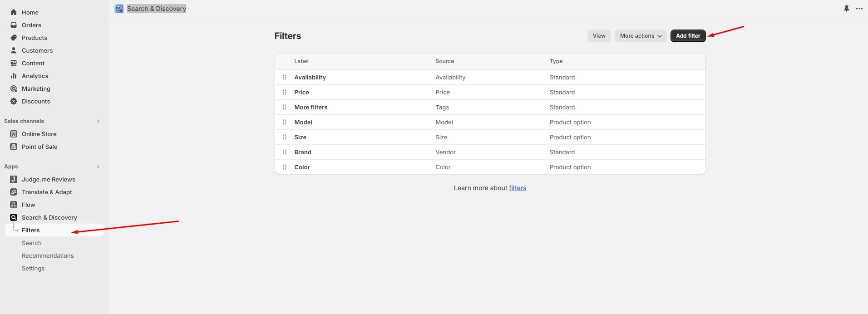
Task: Open the three-dot menu at top right
Action: pyautogui.click(x=859, y=9)
